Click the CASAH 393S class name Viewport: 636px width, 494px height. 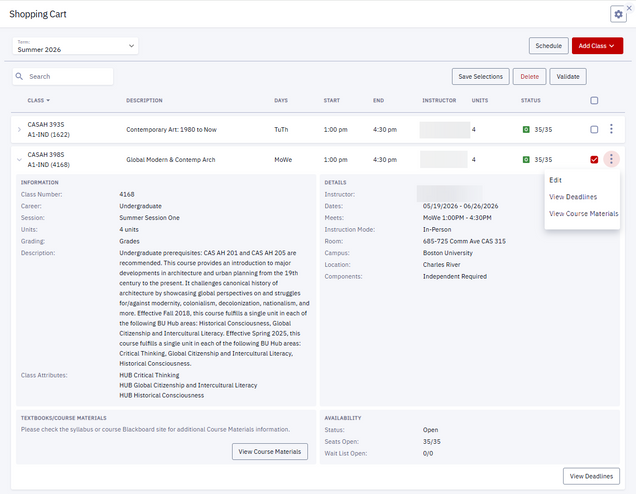pos(46,125)
